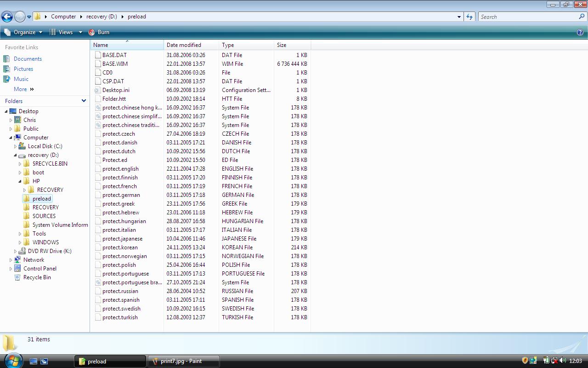The image size is (588, 368).
Task: Select the protect.czech file icon
Action: pyautogui.click(x=97, y=133)
